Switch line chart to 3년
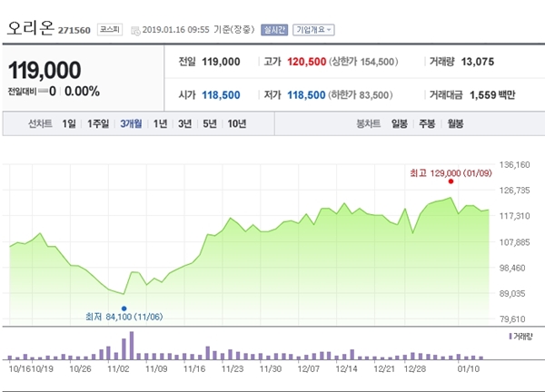The width and height of the screenshot is (545, 392). (185, 123)
